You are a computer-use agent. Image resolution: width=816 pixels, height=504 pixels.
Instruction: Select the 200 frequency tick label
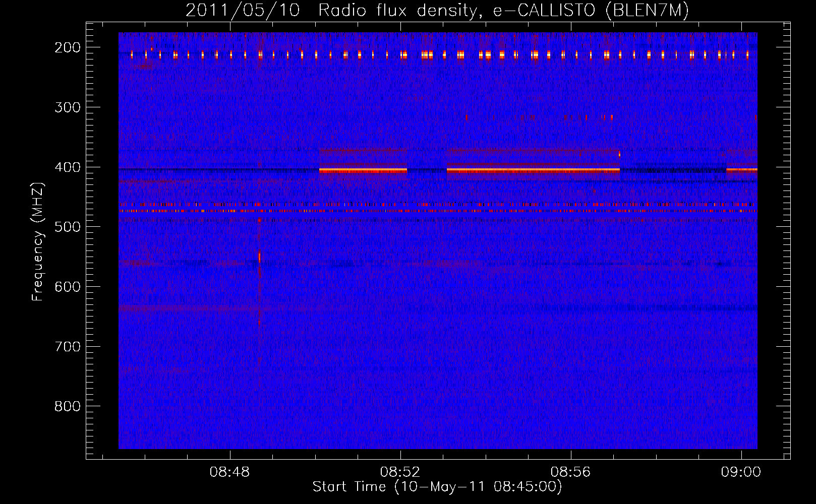click(68, 47)
